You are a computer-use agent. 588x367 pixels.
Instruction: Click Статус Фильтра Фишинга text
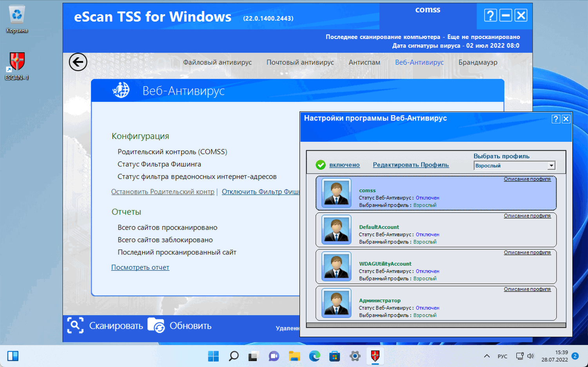coord(159,164)
